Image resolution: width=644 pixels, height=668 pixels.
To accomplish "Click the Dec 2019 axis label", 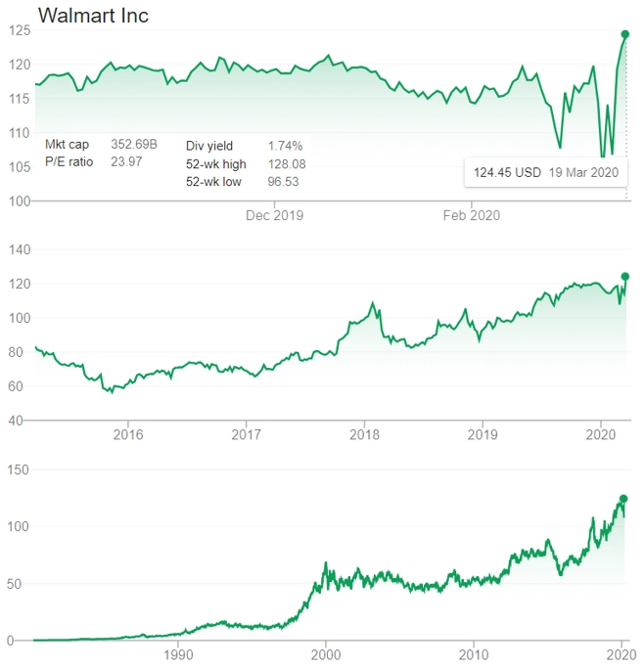I will pos(274,215).
